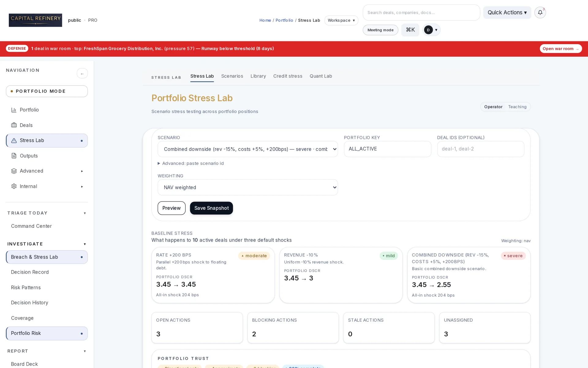The width and height of the screenshot is (588, 368).
Task: Click the Outputs document icon
Action: pyautogui.click(x=14, y=156)
